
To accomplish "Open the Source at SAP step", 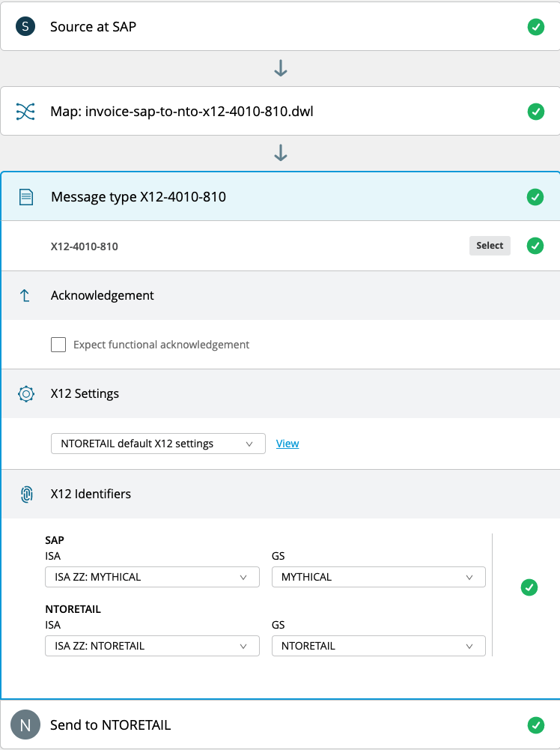I will coord(280,26).
